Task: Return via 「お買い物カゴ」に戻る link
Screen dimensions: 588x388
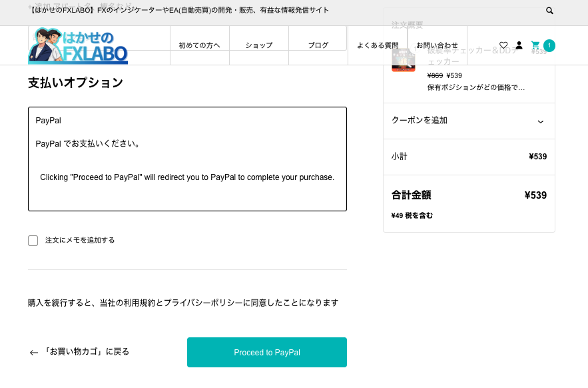Action: click(87, 351)
